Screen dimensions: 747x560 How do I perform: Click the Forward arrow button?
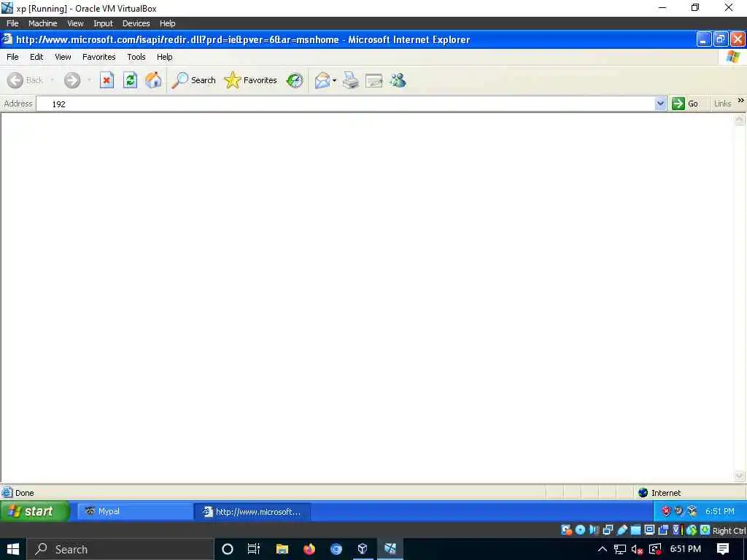point(72,80)
